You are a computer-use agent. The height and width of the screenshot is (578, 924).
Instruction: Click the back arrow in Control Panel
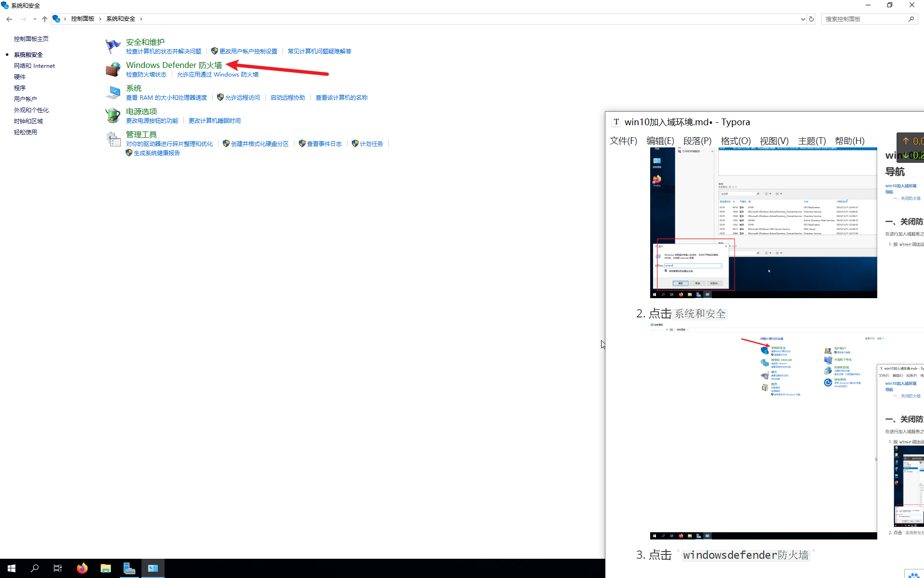(9, 19)
